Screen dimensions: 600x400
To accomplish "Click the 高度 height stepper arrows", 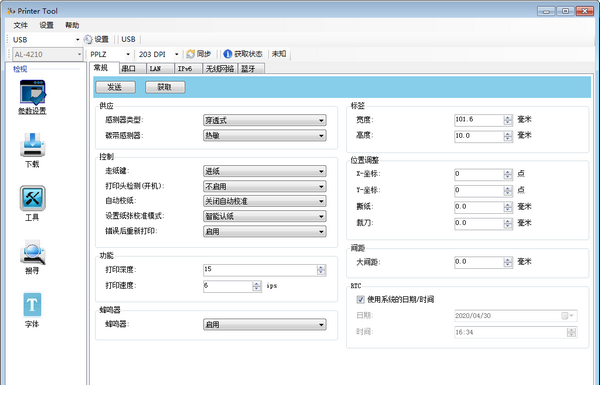I will pyautogui.click(x=508, y=136).
